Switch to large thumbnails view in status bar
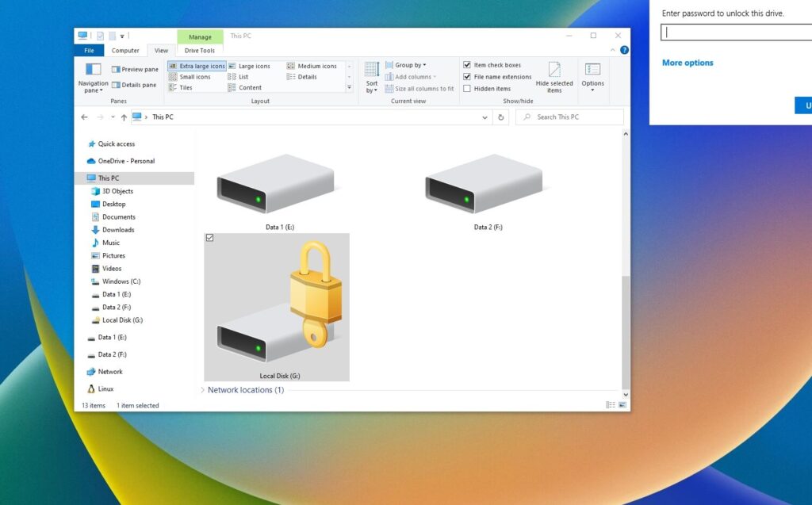The height and width of the screenshot is (505, 812). (622, 405)
